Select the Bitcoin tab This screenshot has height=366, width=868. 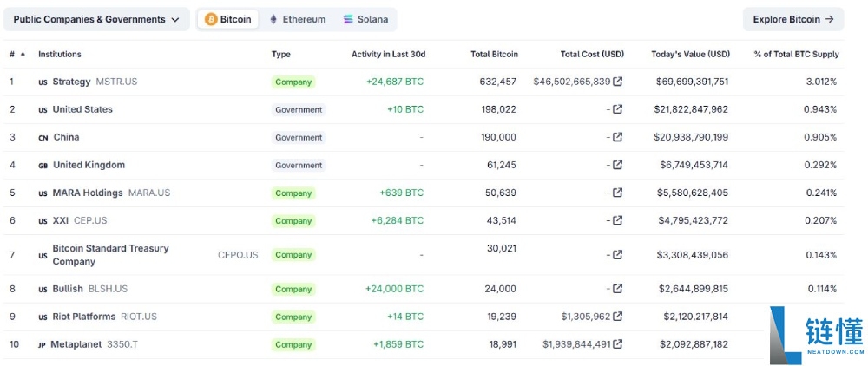[x=228, y=19]
